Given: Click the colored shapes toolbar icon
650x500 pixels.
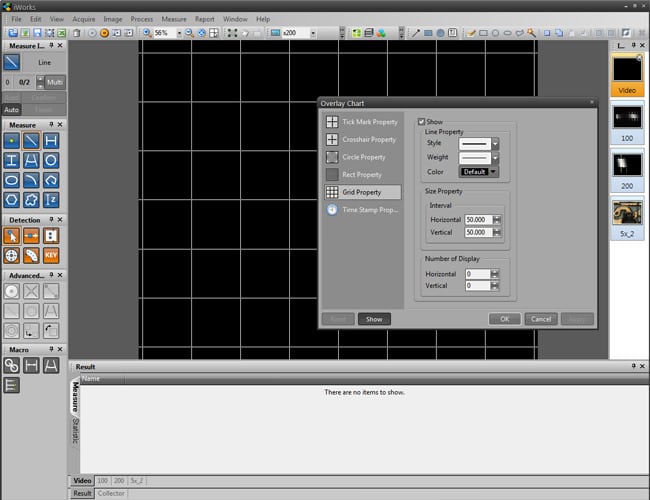Looking at the screenshot, I should coord(381,33).
